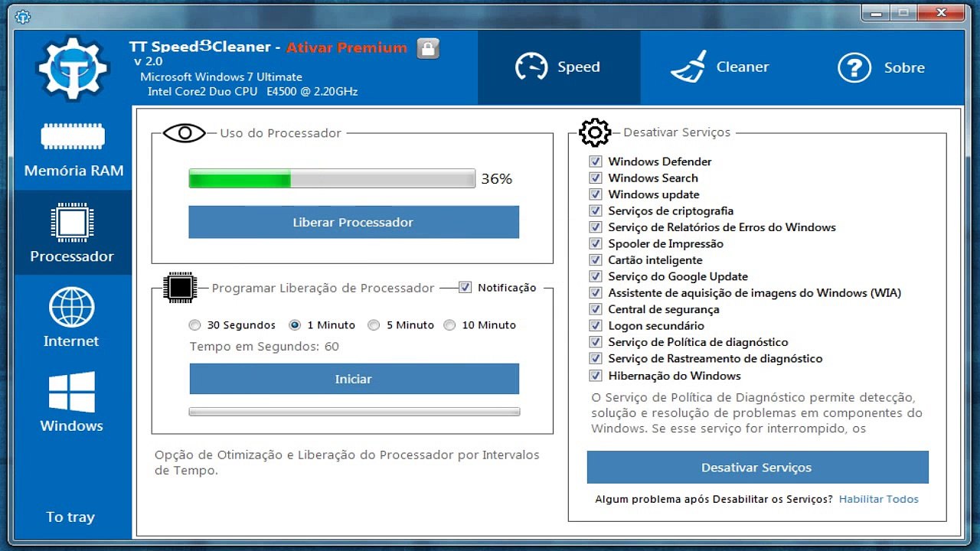The height and width of the screenshot is (551, 980).
Task: Toggle the Hibernação do Windows checkbox
Action: pyautogui.click(x=595, y=376)
